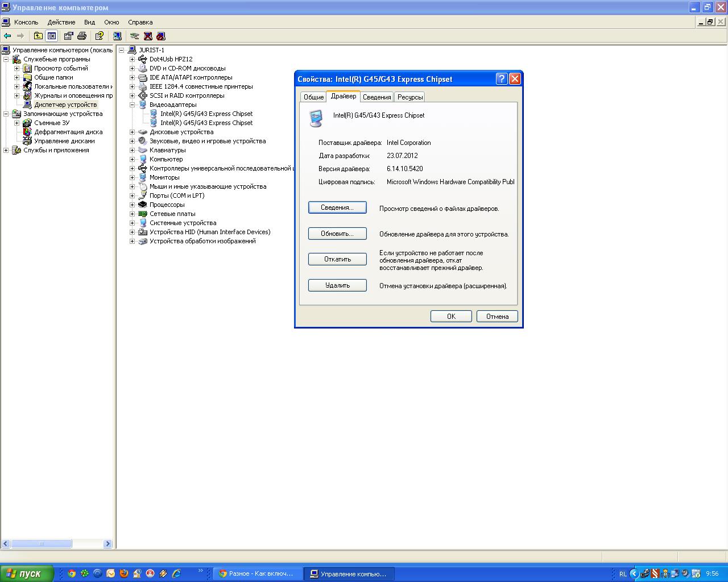The width and height of the screenshot is (728, 582).
Task: Open the Действие menu
Action: pos(61,22)
